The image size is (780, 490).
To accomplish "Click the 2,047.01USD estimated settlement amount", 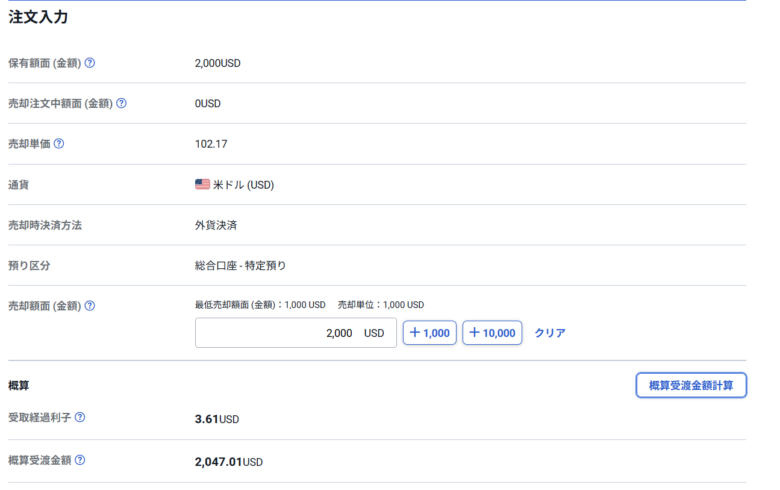I will click(x=228, y=462).
